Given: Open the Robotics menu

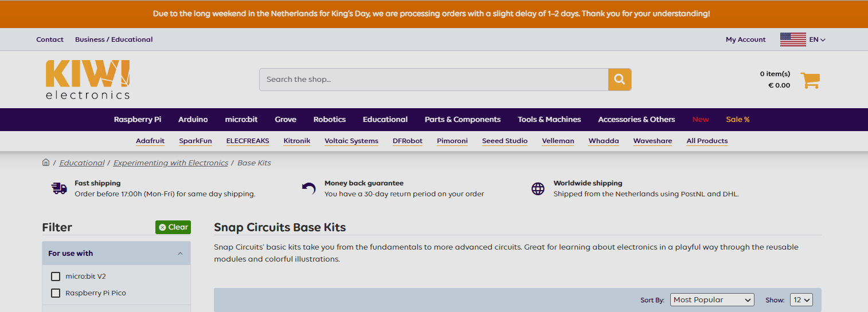Looking at the screenshot, I should tap(330, 120).
